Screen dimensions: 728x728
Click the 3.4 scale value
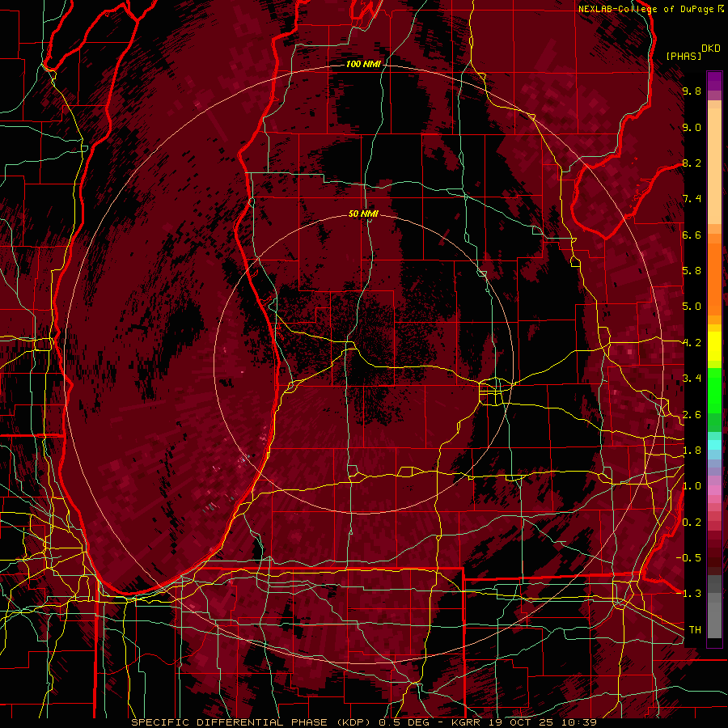coord(692,379)
